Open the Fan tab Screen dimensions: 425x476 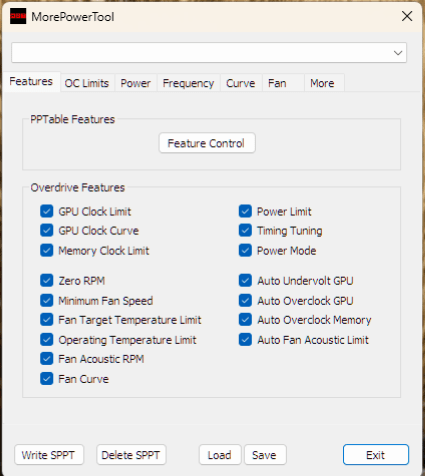pos(277,83)
